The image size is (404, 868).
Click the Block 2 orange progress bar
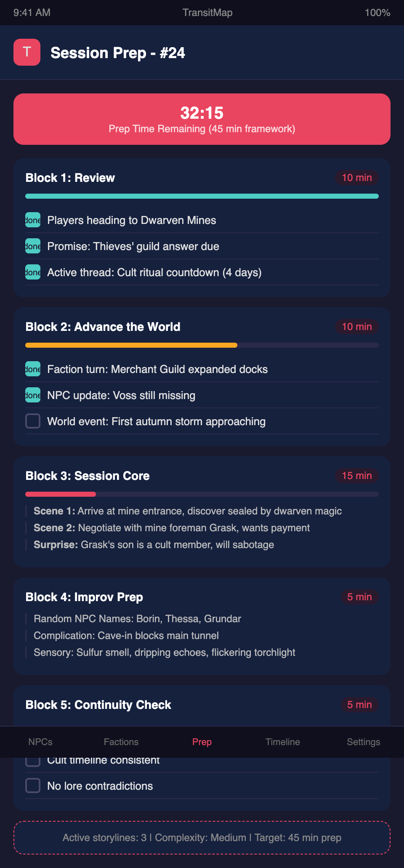[x=131, y=345]
